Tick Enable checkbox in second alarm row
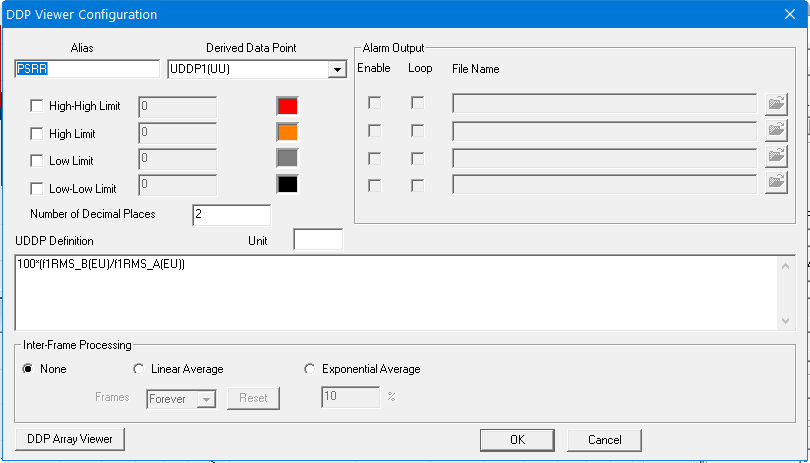 (x=375, y=131)
